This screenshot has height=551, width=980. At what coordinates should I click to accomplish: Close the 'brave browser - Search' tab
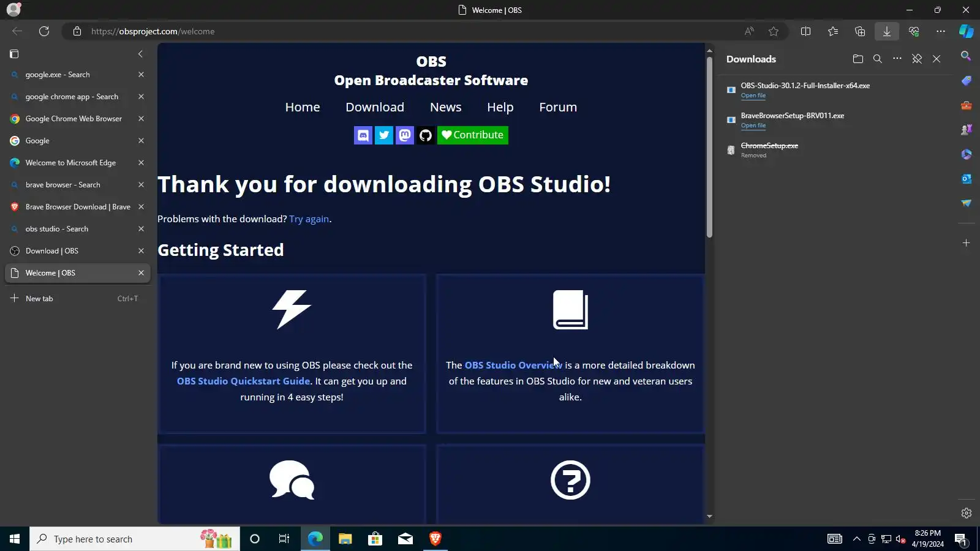coord(141,185)
